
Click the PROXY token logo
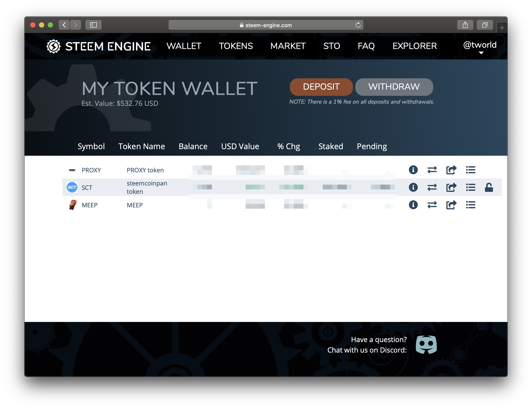[x=72, y=170]
